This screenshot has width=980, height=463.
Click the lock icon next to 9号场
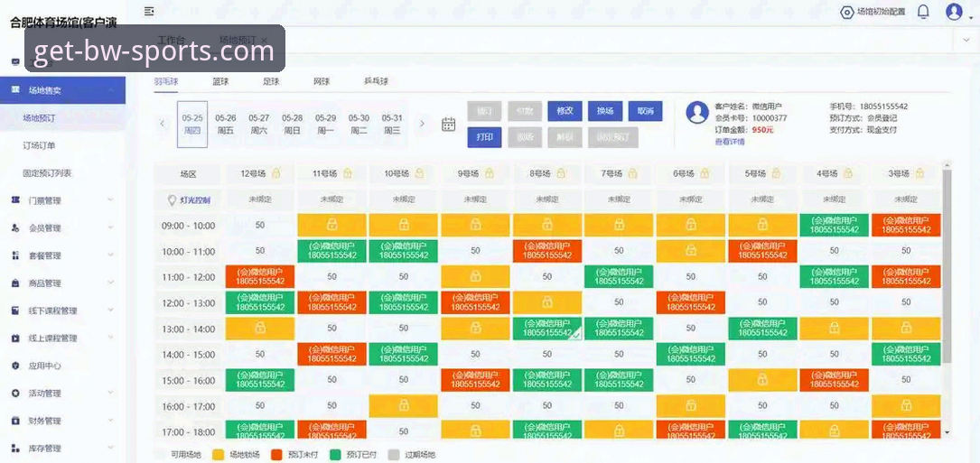tap(490, 173)
